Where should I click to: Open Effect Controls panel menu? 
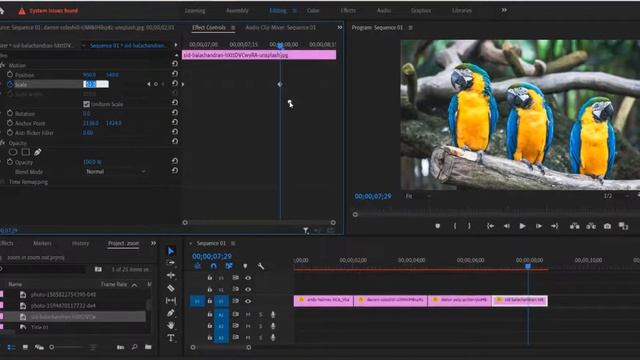click(233, 28)
